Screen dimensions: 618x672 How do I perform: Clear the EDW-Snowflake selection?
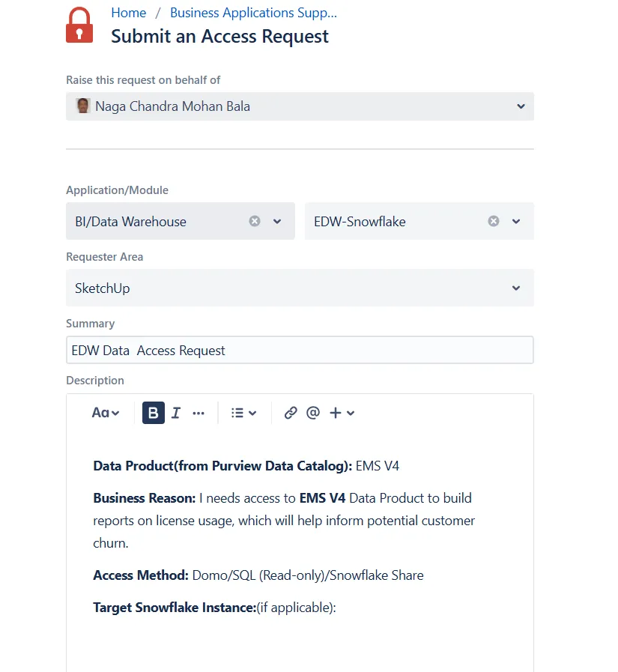pyautogui.click(x=494, y=221)
